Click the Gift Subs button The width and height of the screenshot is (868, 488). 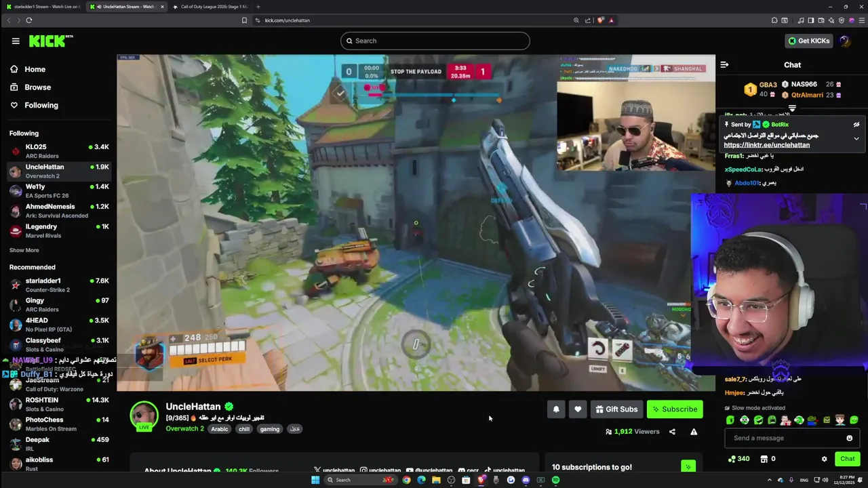click(616, 409)
